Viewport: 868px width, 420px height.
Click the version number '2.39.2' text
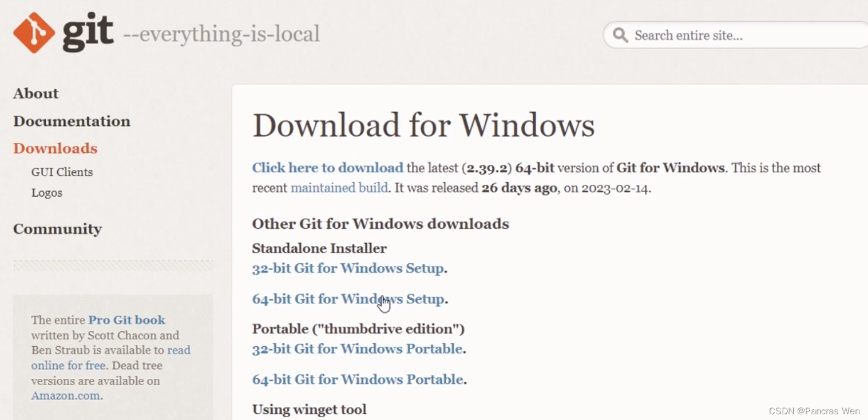coord(487,168)
